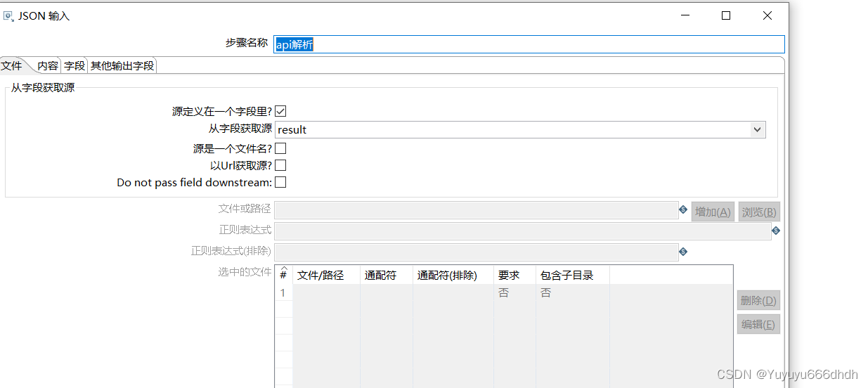The image size is (868, 388).
Task: Click variable icon beside 正则表达式(排除) field
Action: (x=683, y=252)
